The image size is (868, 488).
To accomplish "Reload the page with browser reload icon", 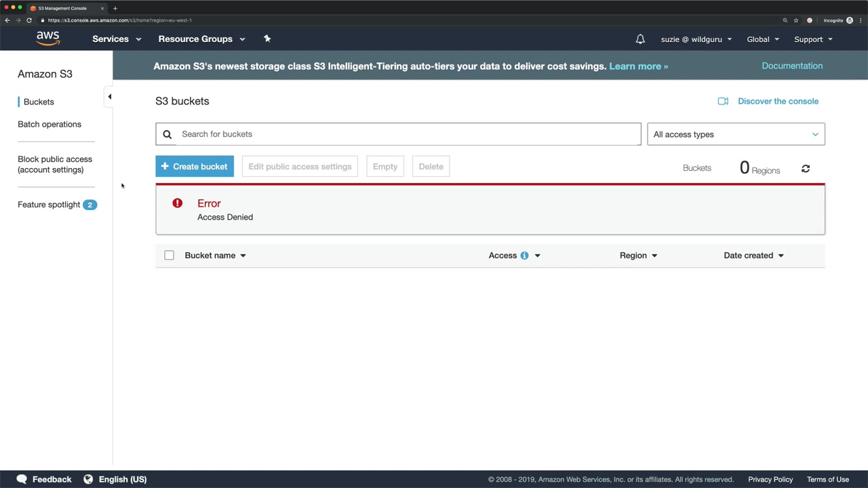I will (29, 20).
